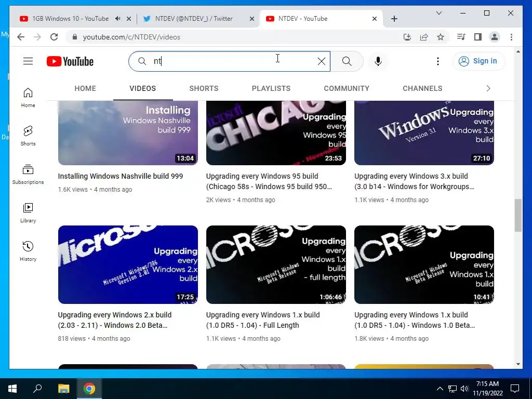The height and width of the screenshot is (399, 532).
Task: Open taskbar search
Action: coord(37,389)
